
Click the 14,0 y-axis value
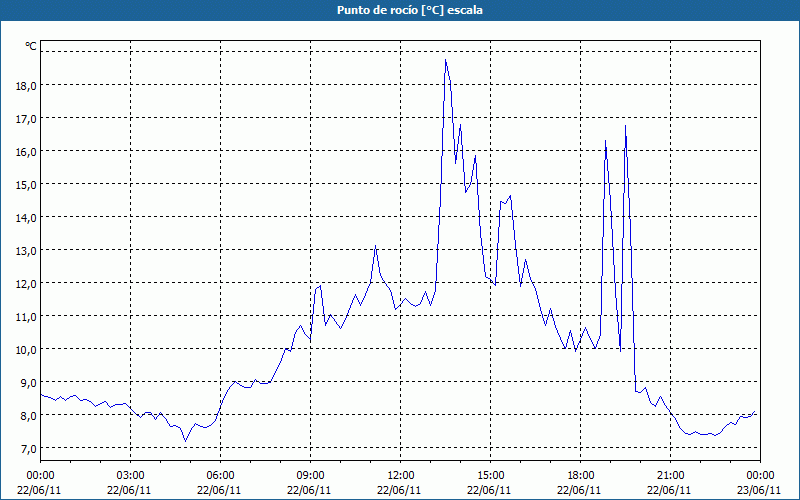[26, 218]
